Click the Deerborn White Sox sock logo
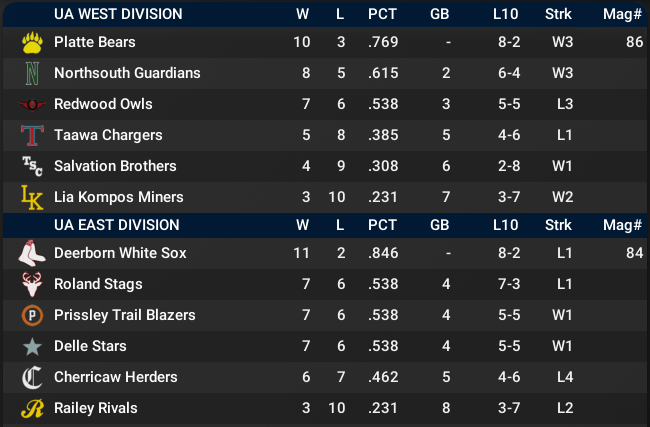 click(x=32, y=254)
